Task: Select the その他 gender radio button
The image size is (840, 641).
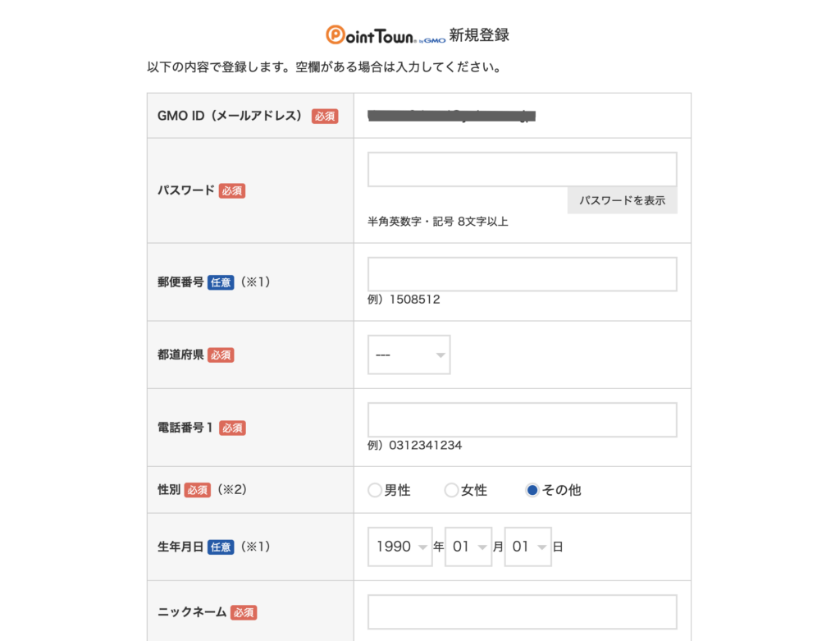Action: coord(532,490)
